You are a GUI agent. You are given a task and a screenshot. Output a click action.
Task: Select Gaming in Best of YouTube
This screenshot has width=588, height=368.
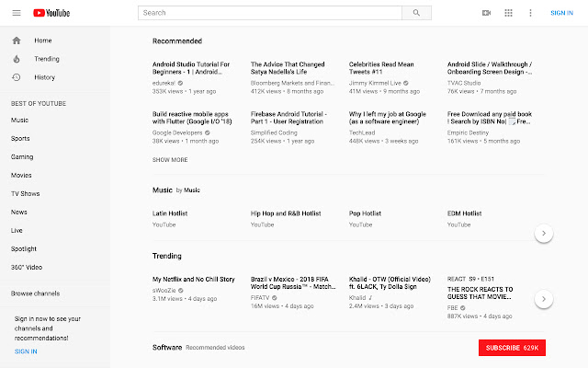(x=22, y=157)
